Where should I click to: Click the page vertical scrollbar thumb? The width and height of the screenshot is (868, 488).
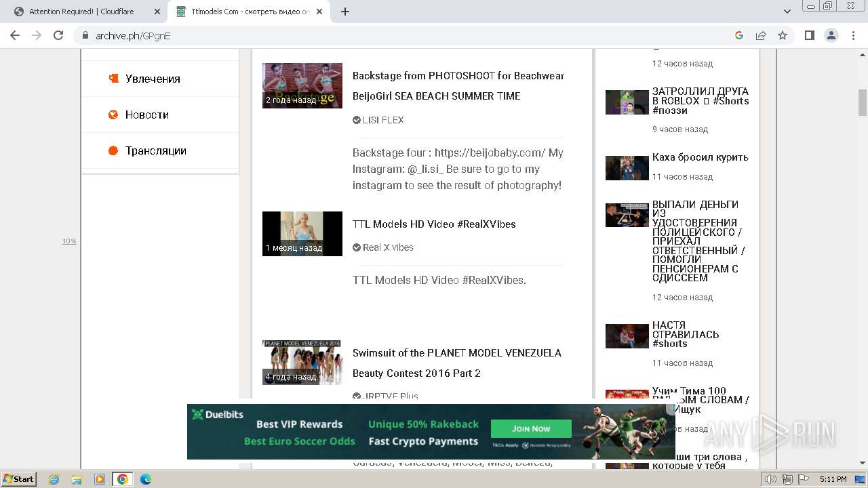pyautogui.click(x=863, y=102)
